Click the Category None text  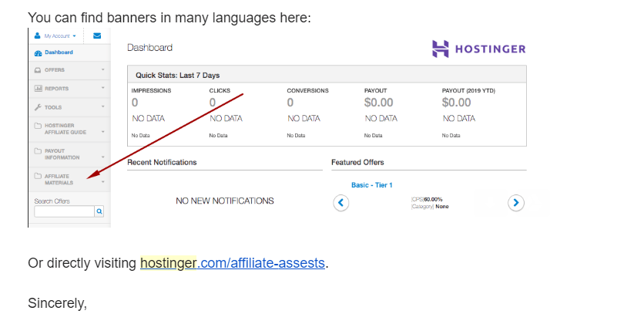coord(430,207)
